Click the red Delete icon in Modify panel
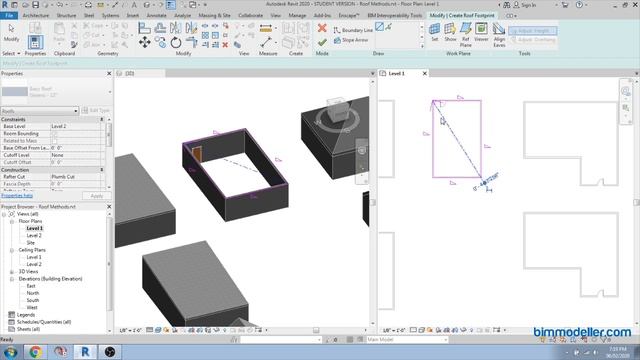This screenshot has width=640, height=360. pos(225,45)
